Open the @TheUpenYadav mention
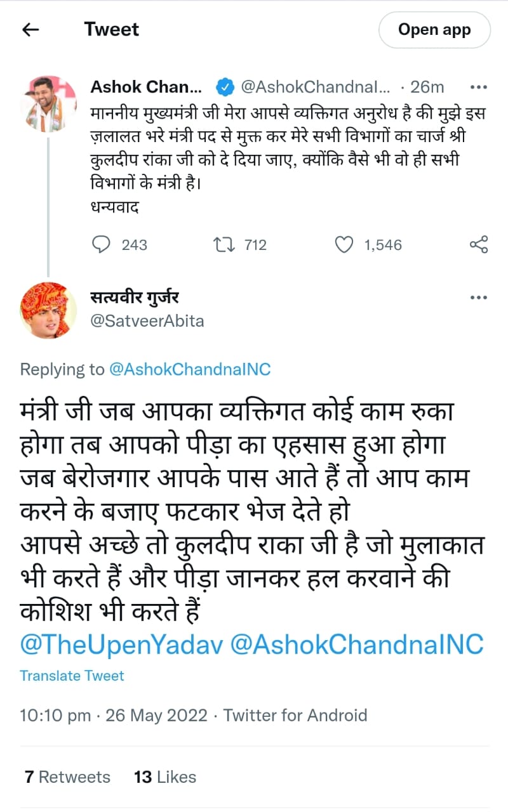 (121, 645)
